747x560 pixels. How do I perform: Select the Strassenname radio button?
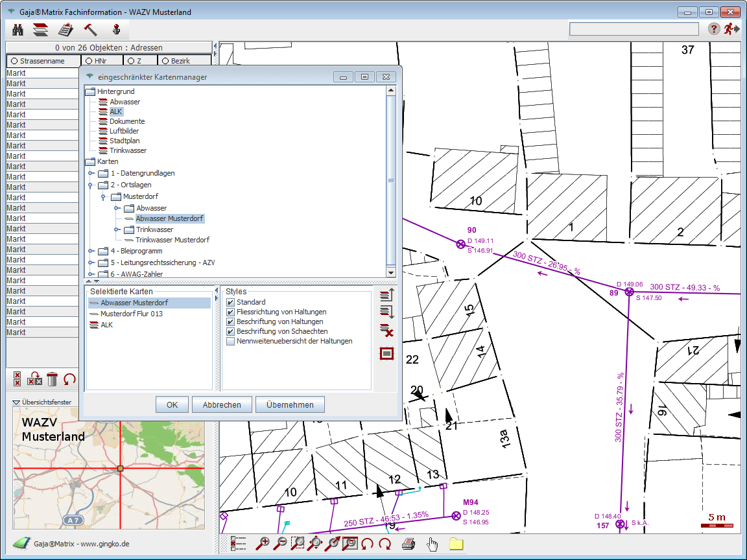click(x=14, y=61)
